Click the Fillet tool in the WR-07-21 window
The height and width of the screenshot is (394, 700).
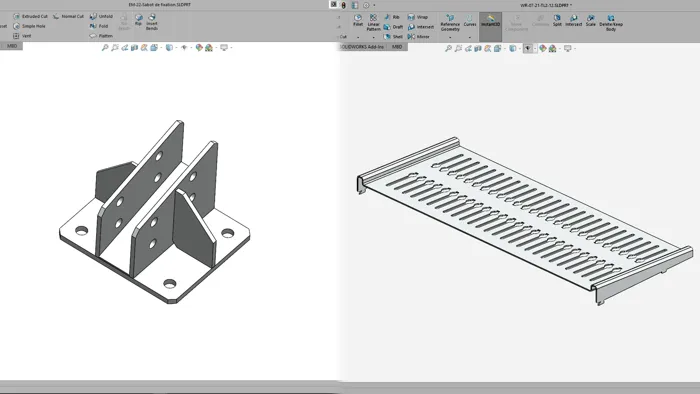[x=358, y=21]
